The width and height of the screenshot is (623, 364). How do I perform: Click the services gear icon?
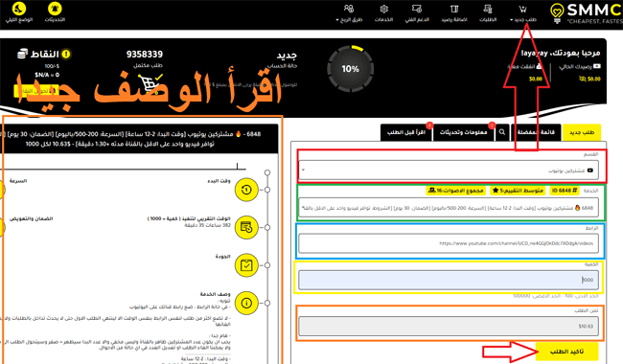pyautogui.click(x=383, y=9)
